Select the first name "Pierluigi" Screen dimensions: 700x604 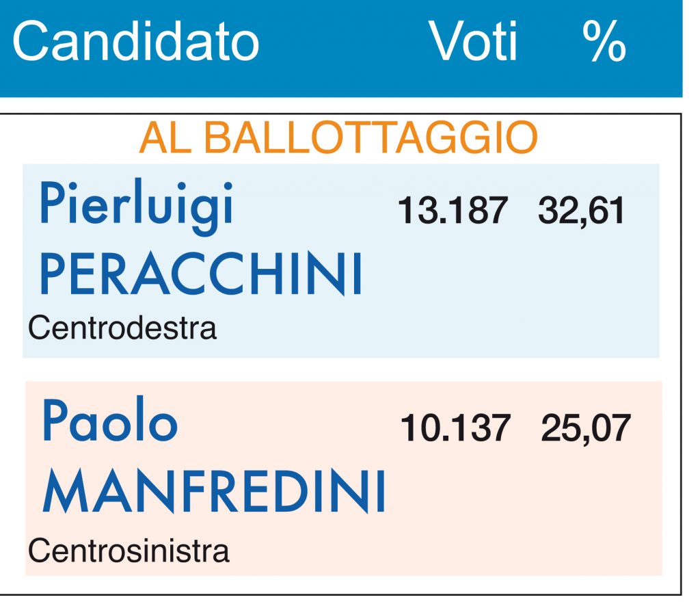(x=137, y=205)
